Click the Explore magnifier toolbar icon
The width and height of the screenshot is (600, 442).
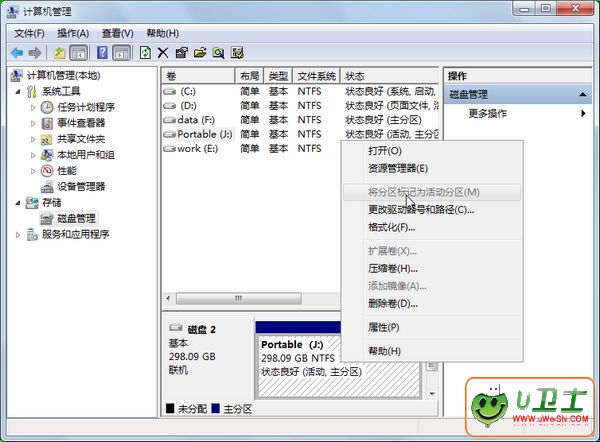pyautogui.click(x=218, y=53)
